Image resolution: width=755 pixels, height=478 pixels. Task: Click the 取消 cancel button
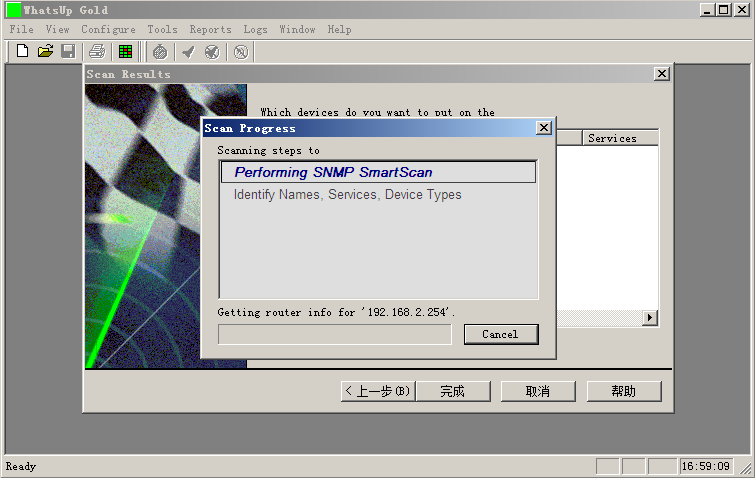point(538,391)
